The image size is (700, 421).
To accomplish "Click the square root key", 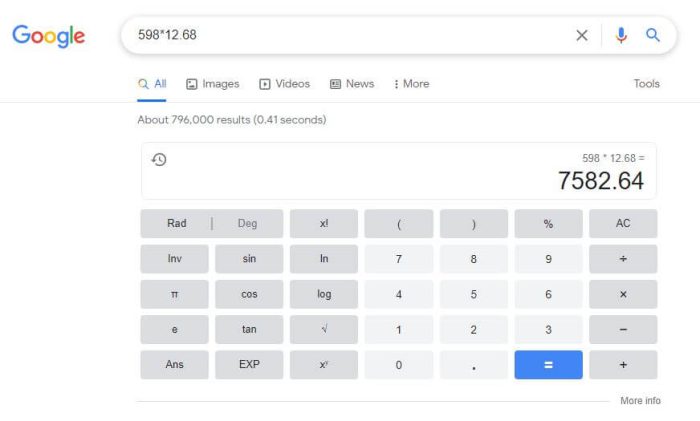I will 324,329.
